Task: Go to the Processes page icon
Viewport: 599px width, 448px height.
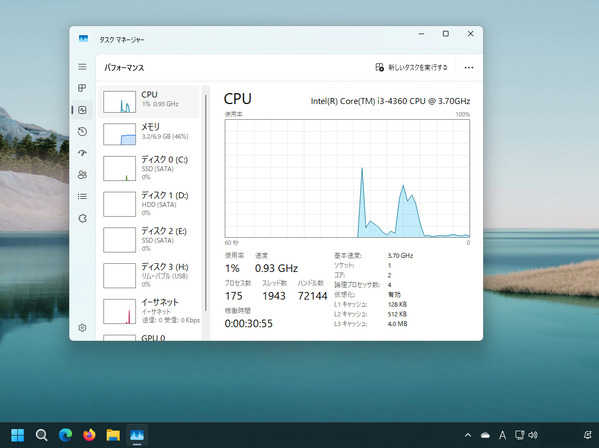Action: 82,88
